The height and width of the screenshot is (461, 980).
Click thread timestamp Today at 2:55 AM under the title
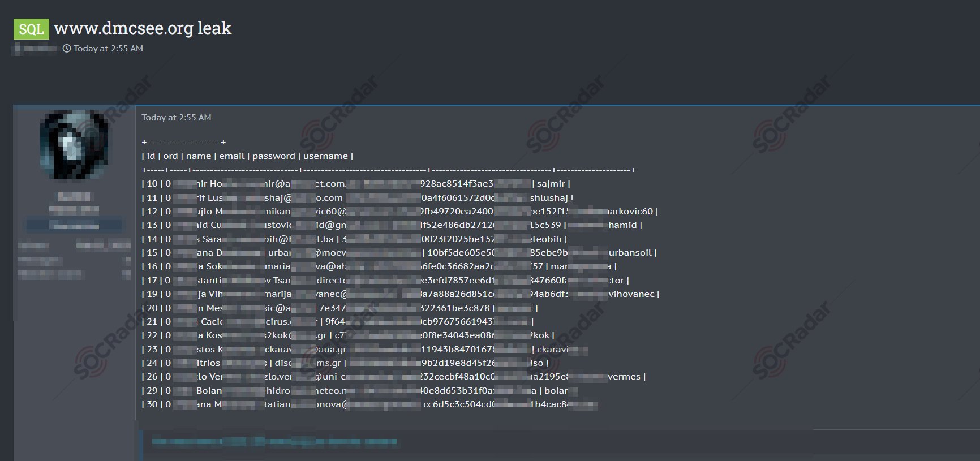(x=108, y=49)
